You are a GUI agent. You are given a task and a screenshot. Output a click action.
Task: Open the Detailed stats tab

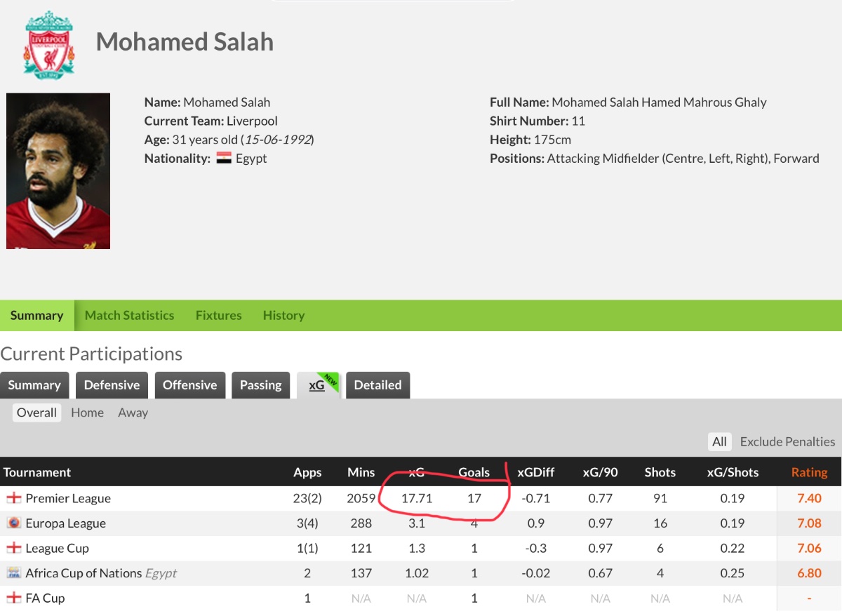pos(377,385)
